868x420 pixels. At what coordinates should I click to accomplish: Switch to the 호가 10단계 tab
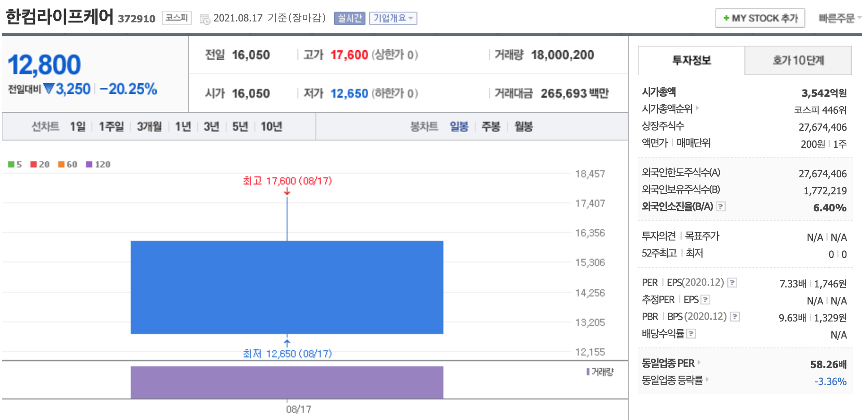click(798, 60)
